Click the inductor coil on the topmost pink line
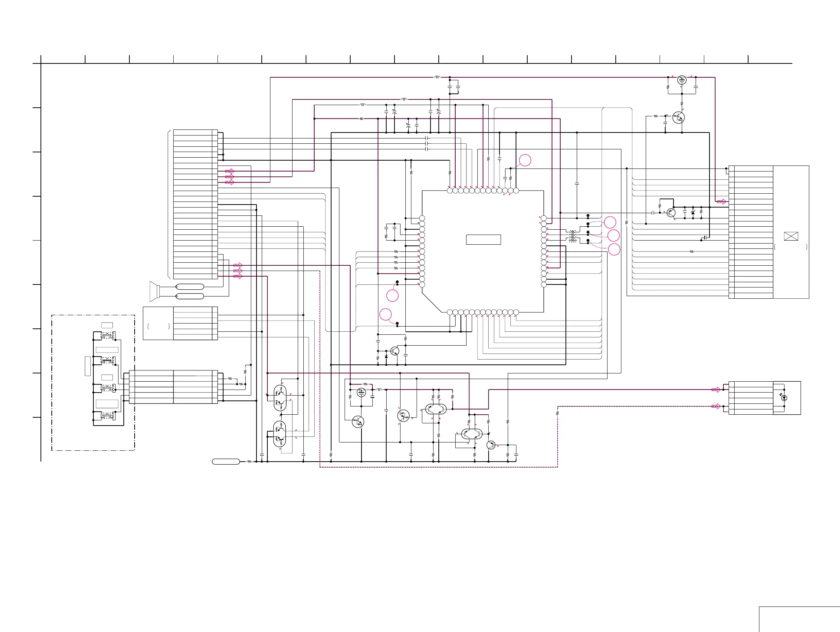Viewport: 840px width, 632px height. 437,77
